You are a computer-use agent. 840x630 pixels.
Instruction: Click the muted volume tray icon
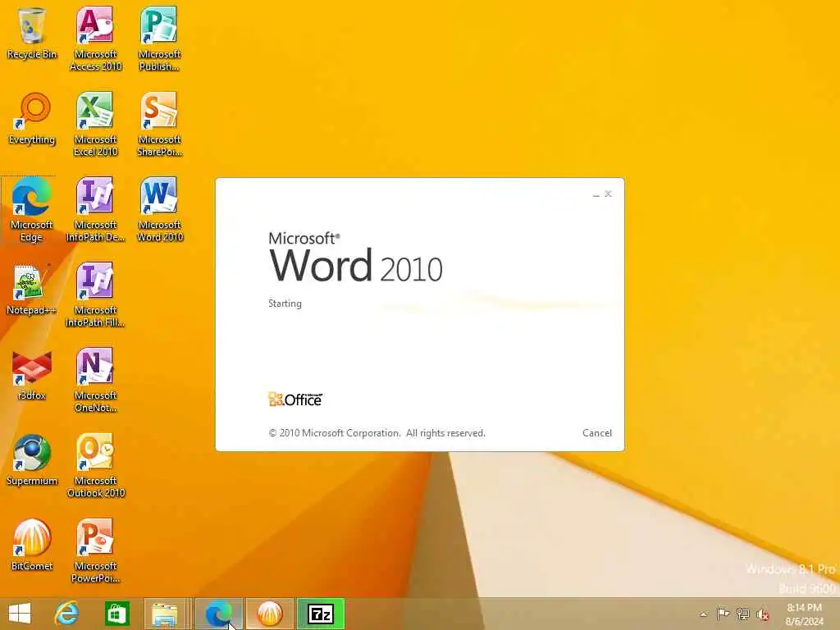click(762, 614)
